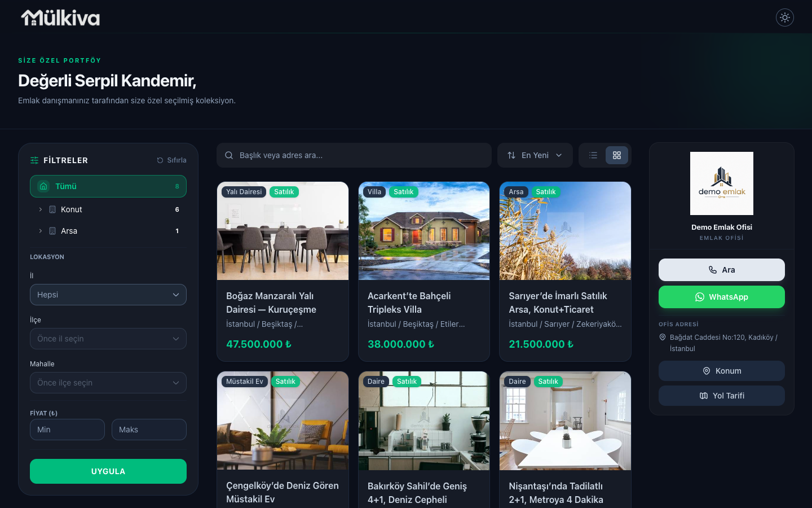Open the Çengelköy Müstakil Ev photo

[x=283, y=421]
